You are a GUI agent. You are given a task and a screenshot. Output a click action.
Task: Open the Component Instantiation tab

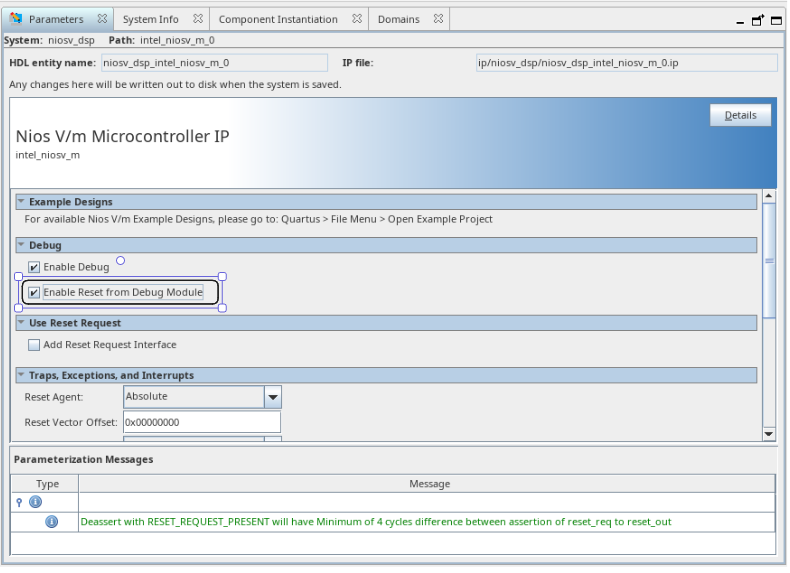(x=279, y=19)
